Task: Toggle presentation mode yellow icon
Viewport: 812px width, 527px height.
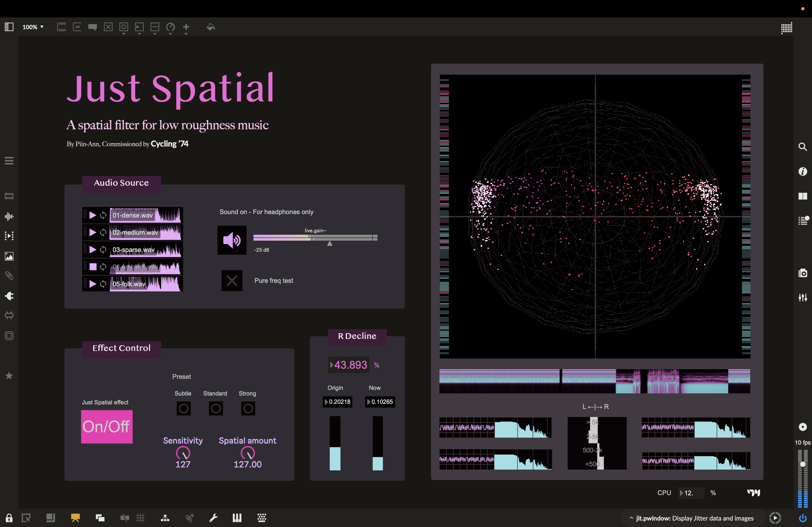Action: [x=75, y=518]
